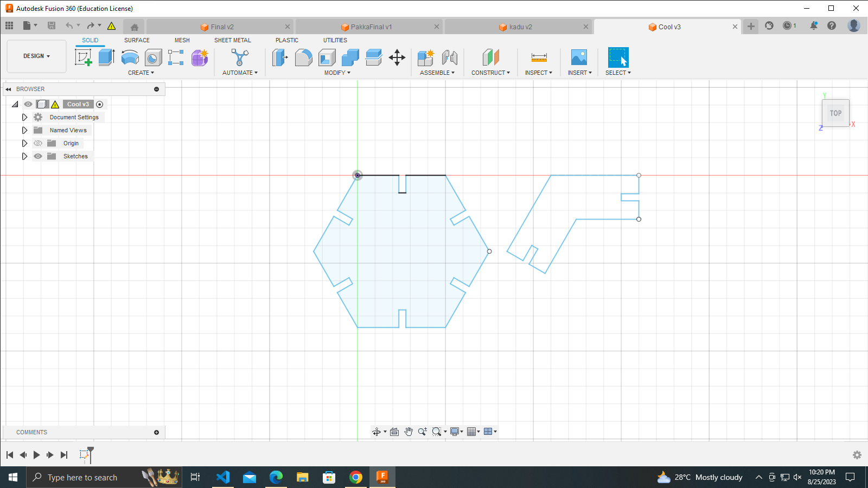Expand the Document Settings node

(24, 117)
